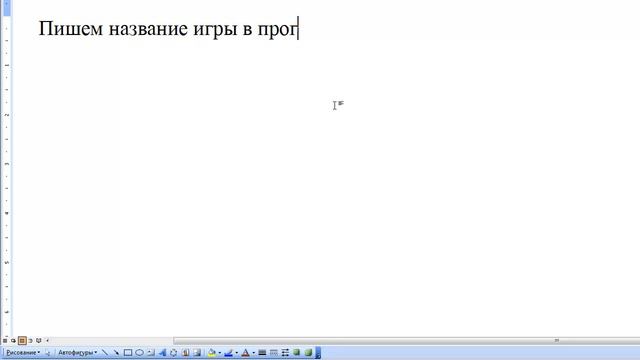Select the Arrow drawing tool
640x360 pixels.
click(x=116, y=352)
